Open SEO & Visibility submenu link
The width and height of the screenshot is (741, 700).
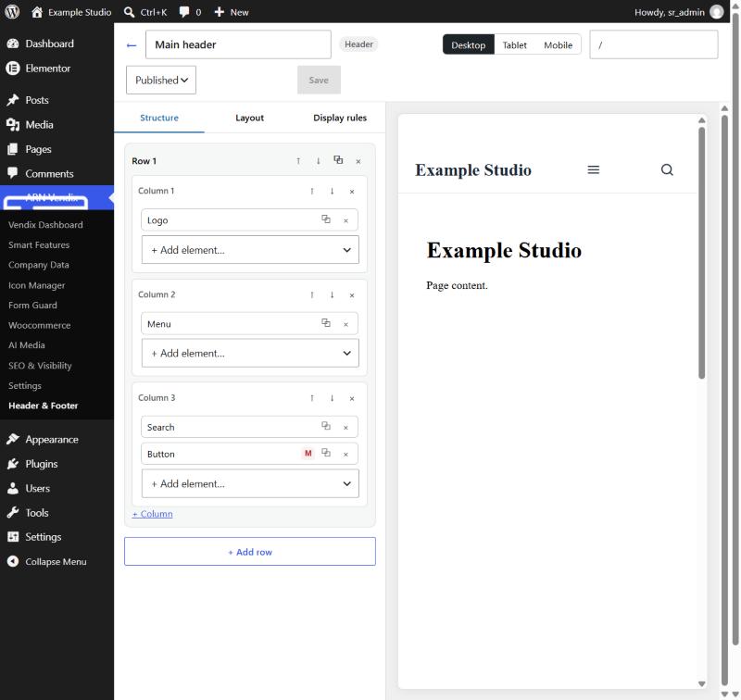tap(40, 366)
